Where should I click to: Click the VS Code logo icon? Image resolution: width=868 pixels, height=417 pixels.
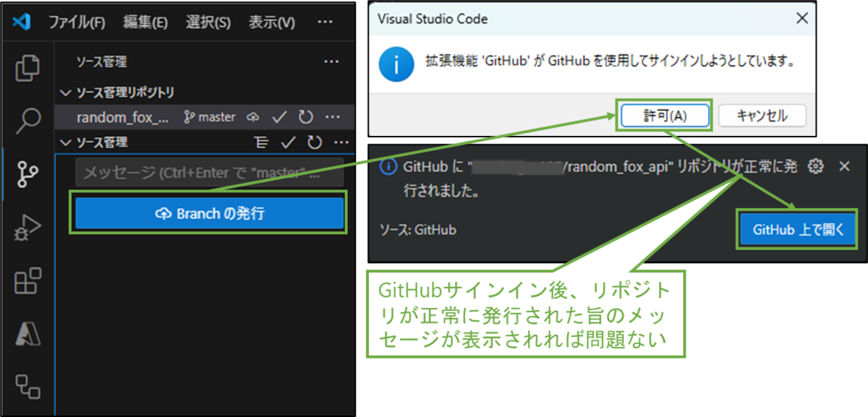coord(21,22)
